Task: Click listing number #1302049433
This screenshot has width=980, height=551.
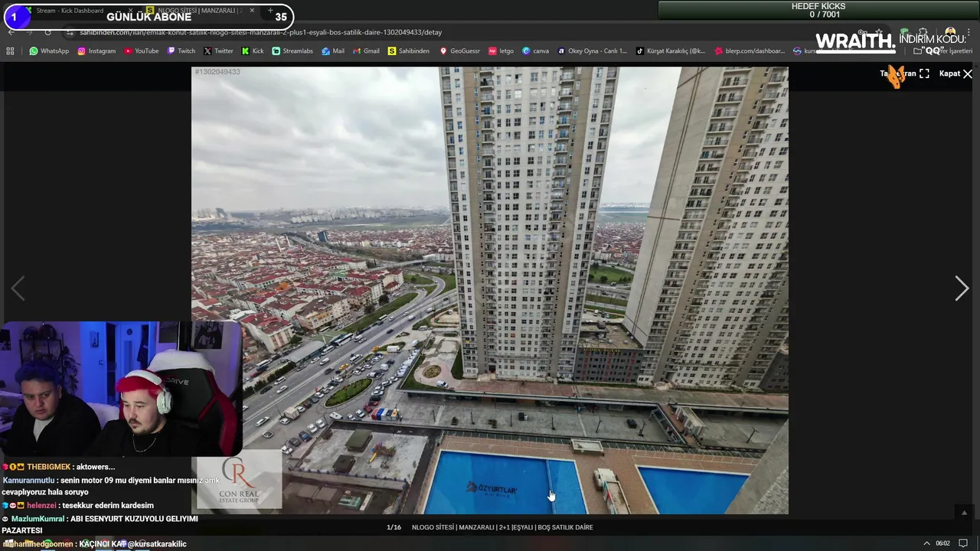Action: pyautogui.click(x=217, y=72)
